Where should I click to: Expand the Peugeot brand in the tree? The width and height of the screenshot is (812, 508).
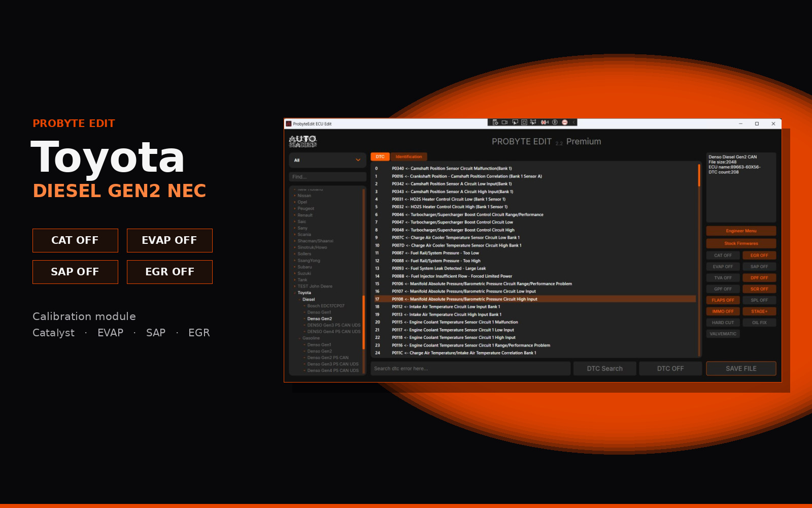click(x=295, y=209)
